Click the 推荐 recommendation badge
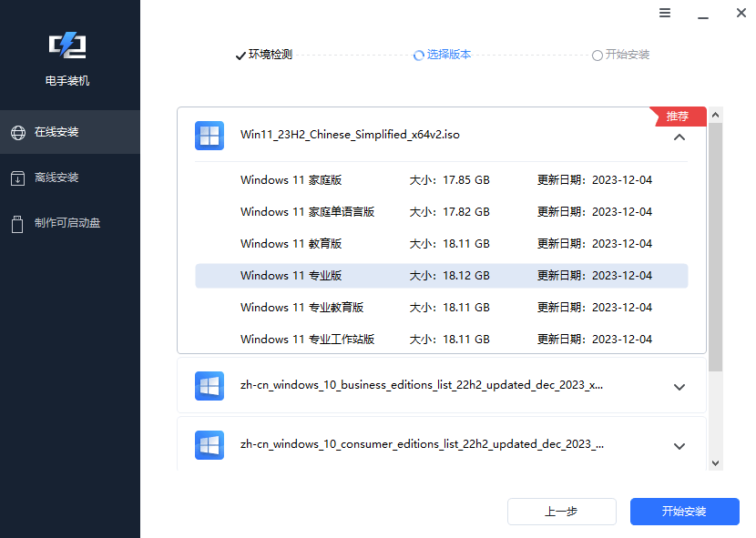Viewport: 756px width, 538px height. tap(676, 116)
